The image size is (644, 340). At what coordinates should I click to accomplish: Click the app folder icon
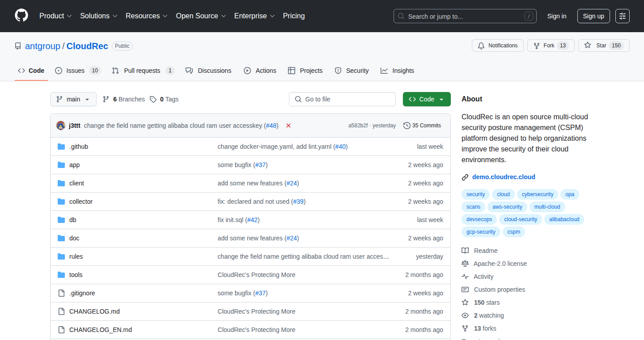pyautogui.click(x=61, y=165)
